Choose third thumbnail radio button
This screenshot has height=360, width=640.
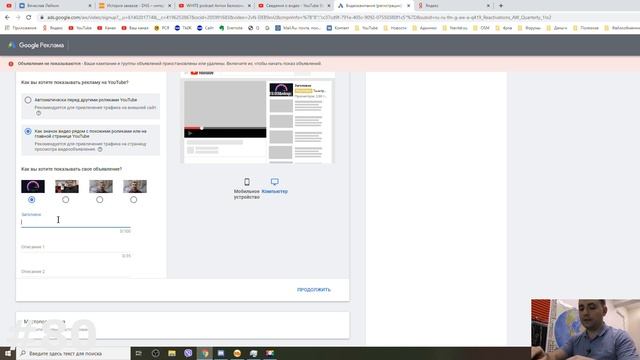[100, 200]
